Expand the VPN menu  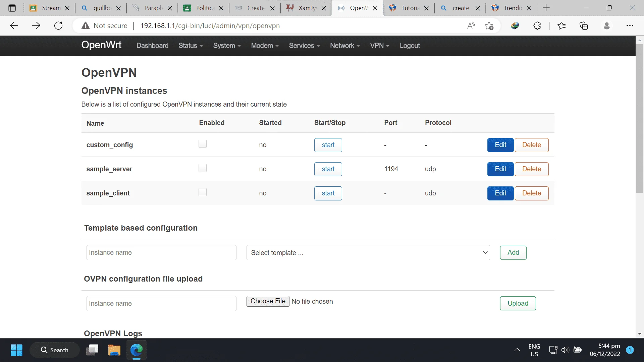(380, 46)
